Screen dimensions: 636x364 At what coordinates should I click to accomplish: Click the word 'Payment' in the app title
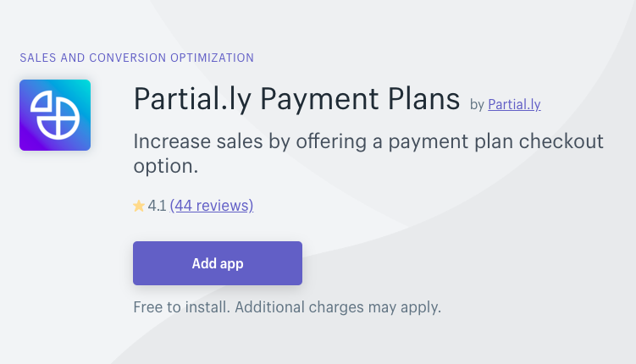click(x=319, y=99)
